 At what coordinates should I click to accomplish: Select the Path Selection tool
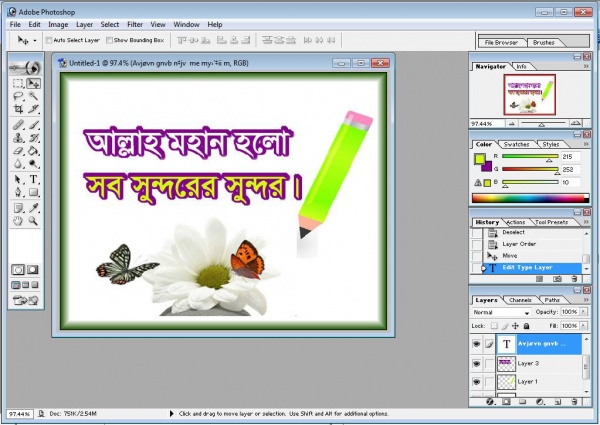pyautogui.click(x=18, y=179)
